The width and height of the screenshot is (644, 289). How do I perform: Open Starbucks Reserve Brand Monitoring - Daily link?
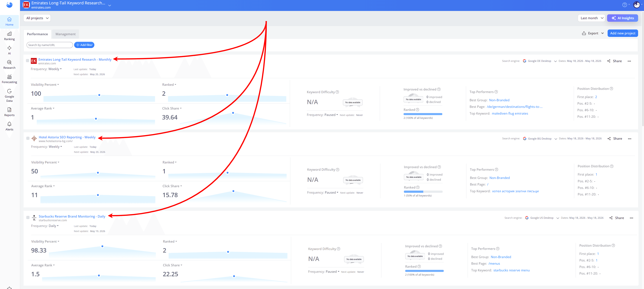tap(72, 216)
